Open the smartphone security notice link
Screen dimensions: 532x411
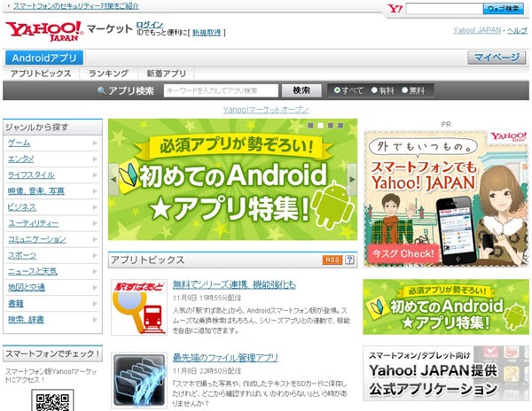tap(76, 6)
